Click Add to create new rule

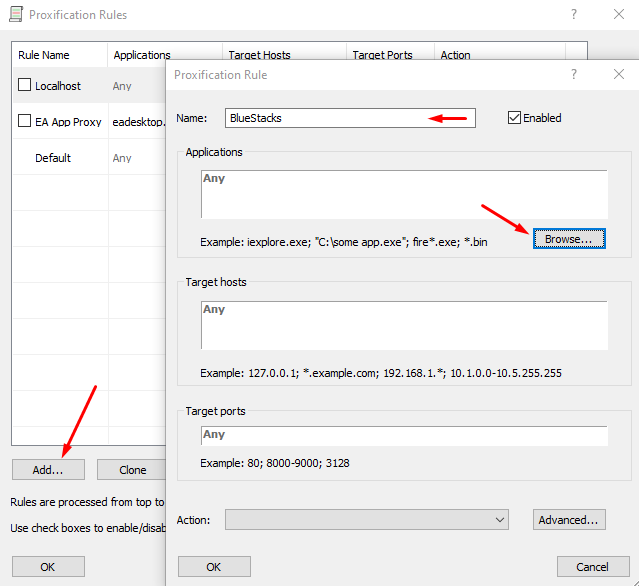click(48, 470)
